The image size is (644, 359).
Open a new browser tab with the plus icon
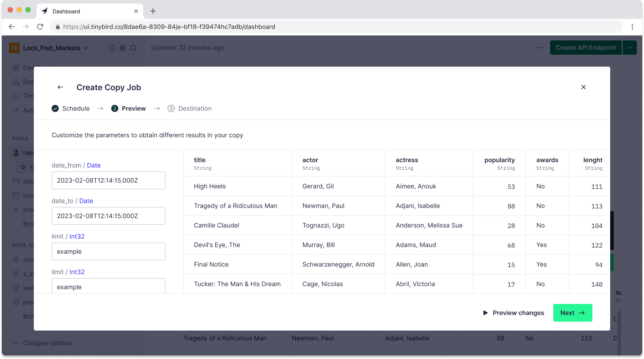[153, 11]
